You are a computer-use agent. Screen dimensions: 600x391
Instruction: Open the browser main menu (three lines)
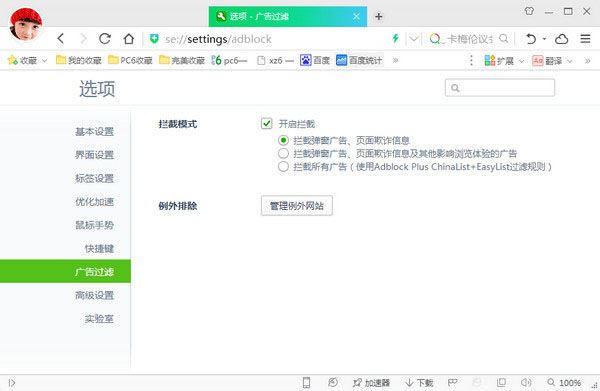click(x=585, y=39)
